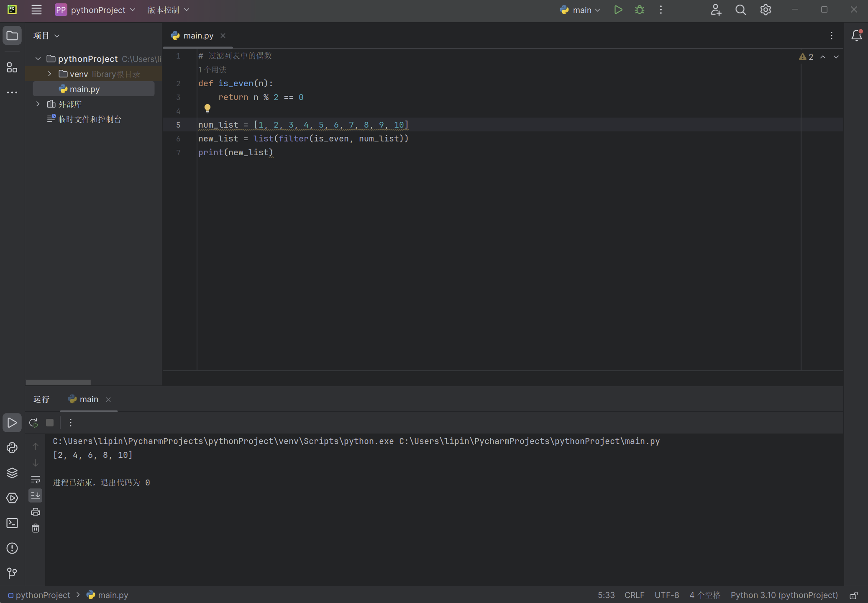Image resolution: width=868 pixels, height=603 pixels.
Task: Toggle scroll to end in console
Action: [x=36, y=495]
